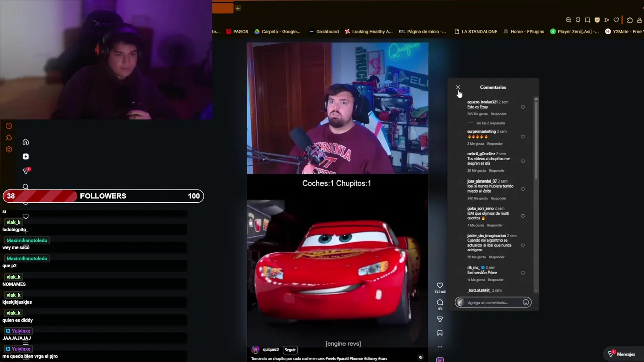Unmute the reel audio speaker icon

[x=421, y=357]
